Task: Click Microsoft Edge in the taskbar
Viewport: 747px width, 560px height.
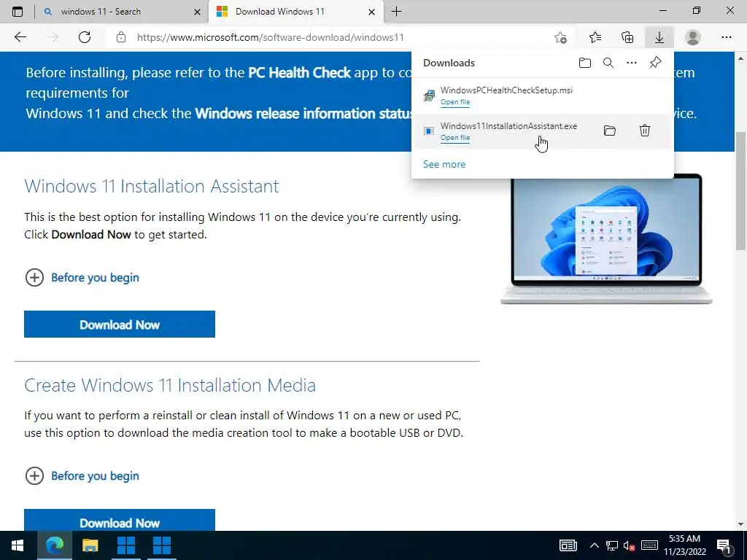Action: (x=54, y=545)
